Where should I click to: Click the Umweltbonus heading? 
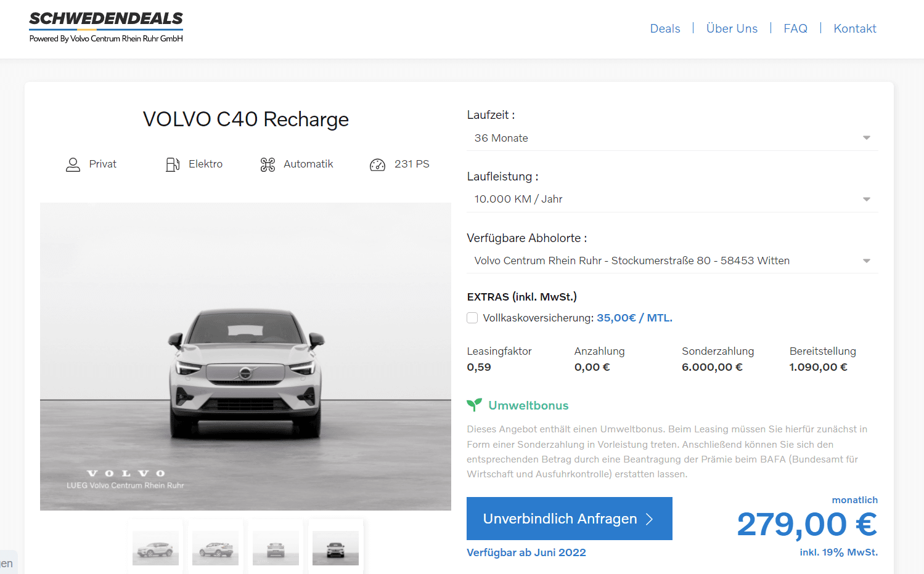tap(528, 405)
